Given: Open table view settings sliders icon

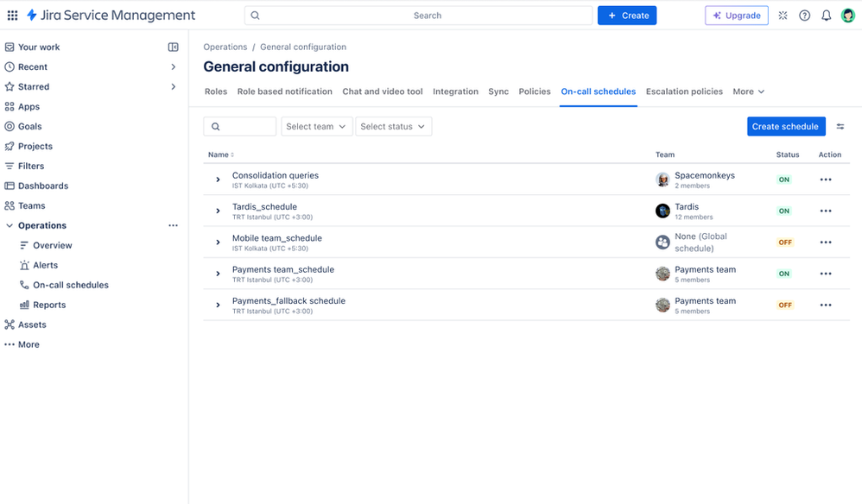Looking at the screenshot, I should [840, 127].
